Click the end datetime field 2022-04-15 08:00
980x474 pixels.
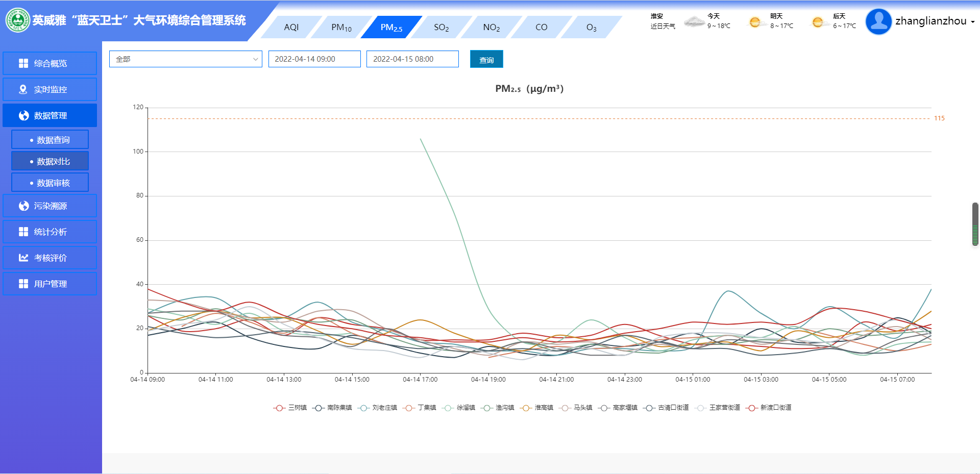tap(412, 59)
